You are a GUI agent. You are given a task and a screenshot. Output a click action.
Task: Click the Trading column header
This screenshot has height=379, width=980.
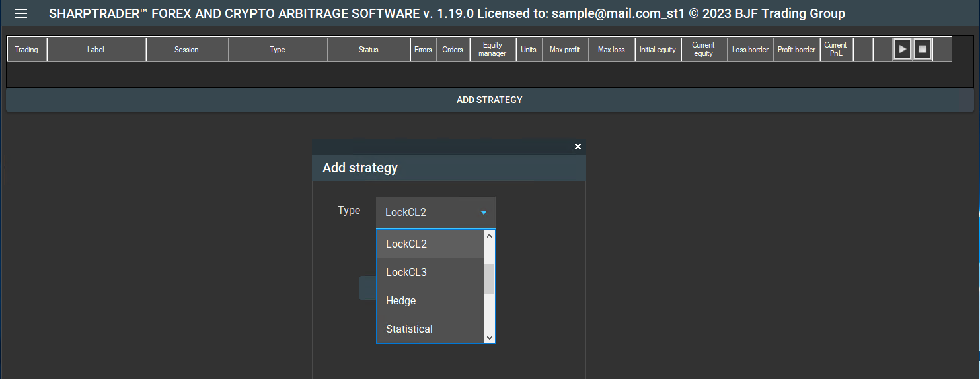click(26, 50)
